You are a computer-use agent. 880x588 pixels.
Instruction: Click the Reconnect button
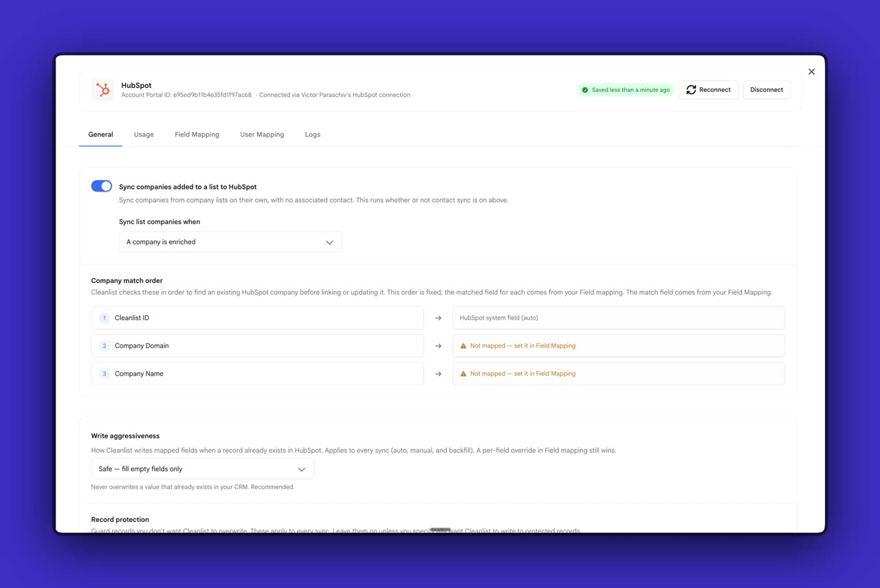[x=709, y=90]
